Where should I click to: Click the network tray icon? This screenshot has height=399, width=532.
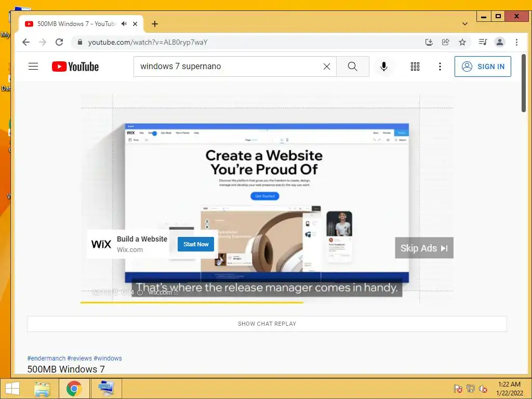[471, 389]
